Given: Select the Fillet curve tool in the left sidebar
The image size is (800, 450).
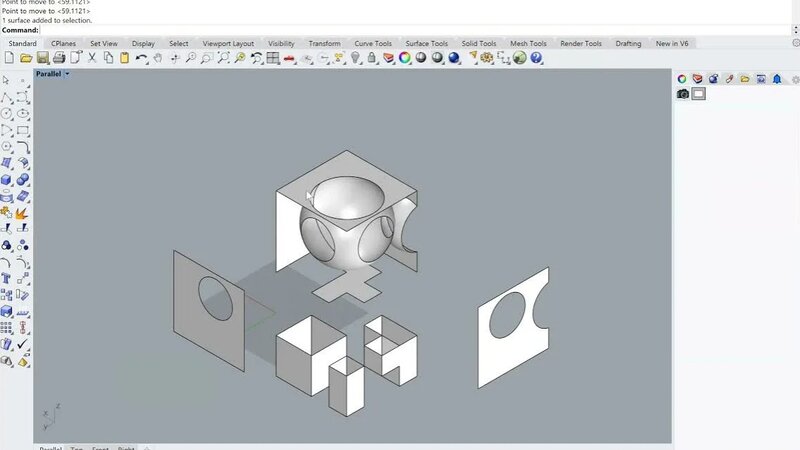Looking at the screenshot, I should pos(23,147).
